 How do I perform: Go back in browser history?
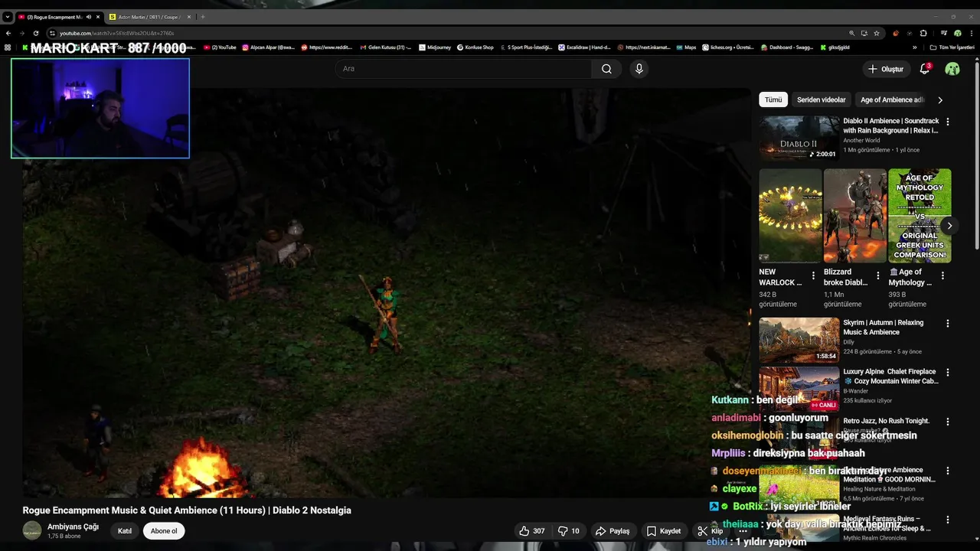point(8,33)
